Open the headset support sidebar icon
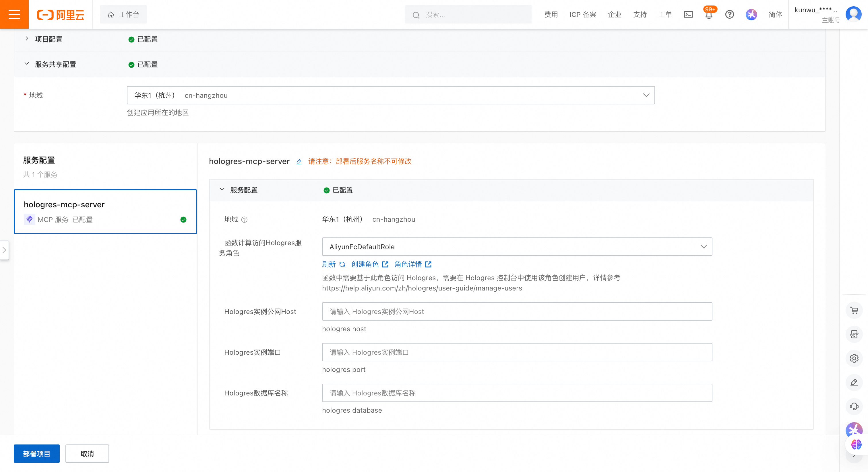The image size is (868, 472). 854,406
